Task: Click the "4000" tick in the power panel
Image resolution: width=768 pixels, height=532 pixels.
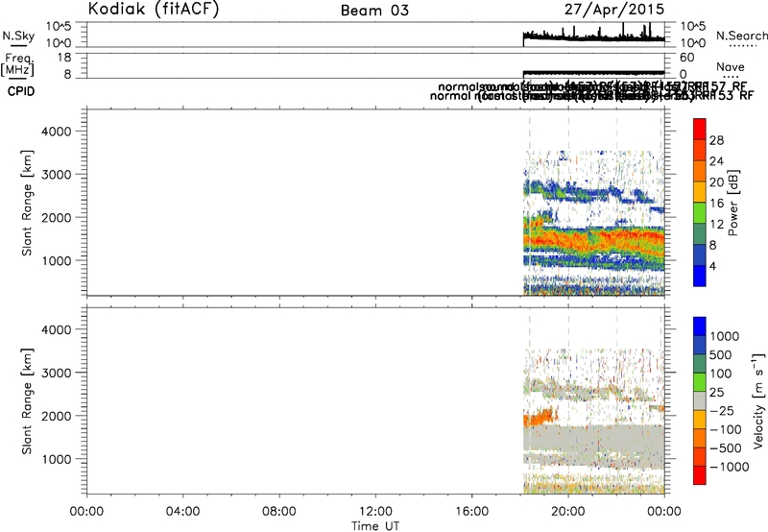Action: click(x=56, y=132)
